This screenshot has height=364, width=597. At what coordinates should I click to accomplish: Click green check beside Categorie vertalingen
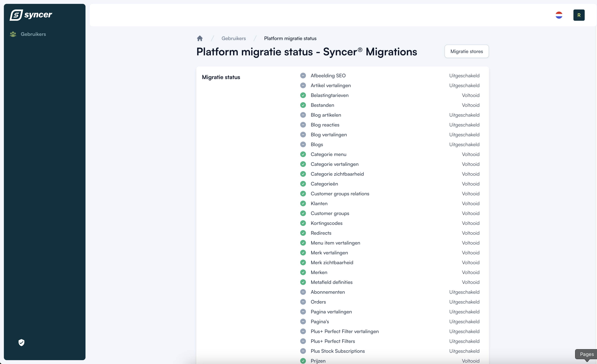point(303,164)
